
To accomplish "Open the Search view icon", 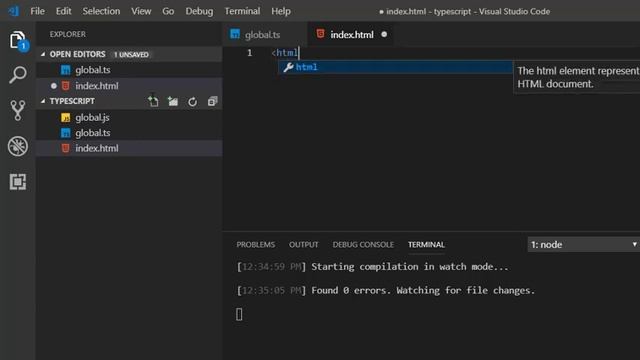I will point(18,75).
